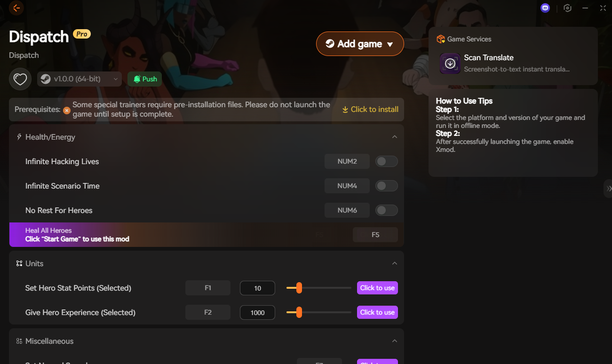Viewport: 612px width, 364px height.
Task: Open the Add game dropdown button
Action: click(x=360, y=44)
